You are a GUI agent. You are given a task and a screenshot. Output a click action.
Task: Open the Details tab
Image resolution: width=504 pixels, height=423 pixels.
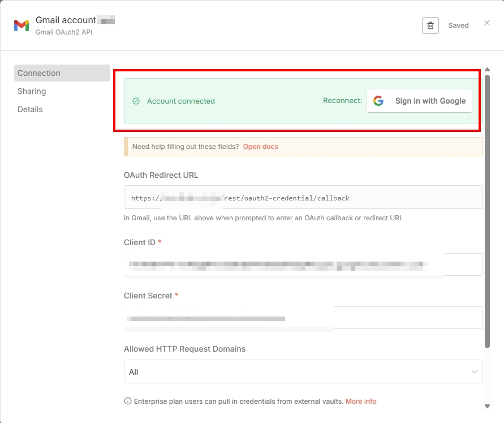click(x=30, y=109)
